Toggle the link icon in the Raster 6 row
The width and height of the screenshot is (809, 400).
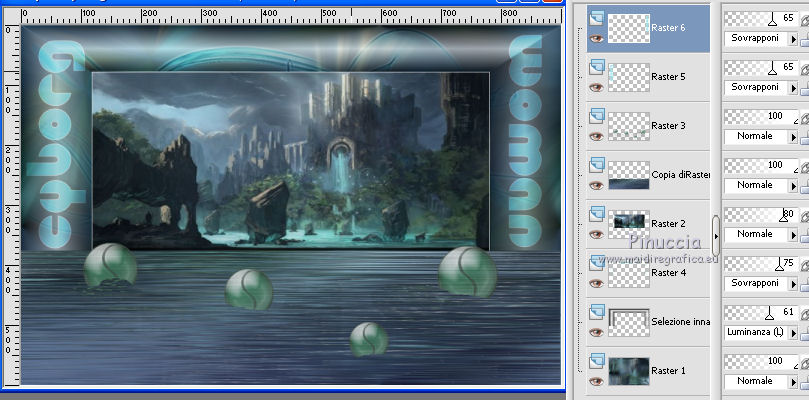[804, 21]
